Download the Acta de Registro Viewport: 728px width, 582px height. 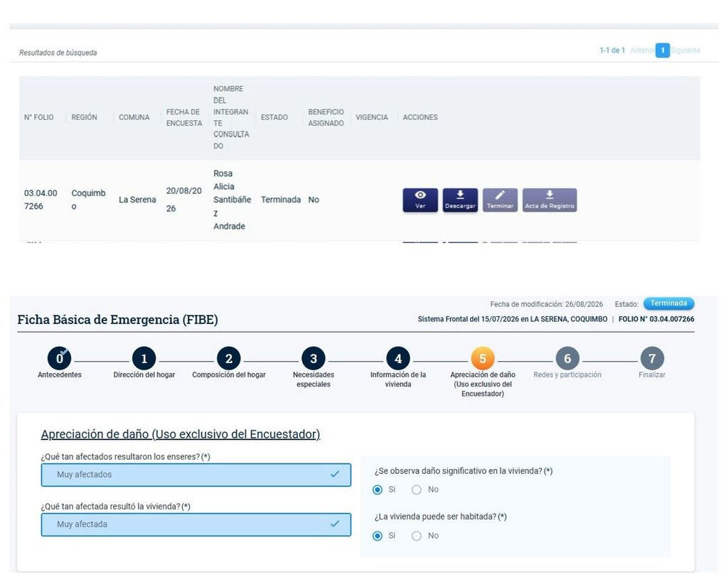pos(550,200)
